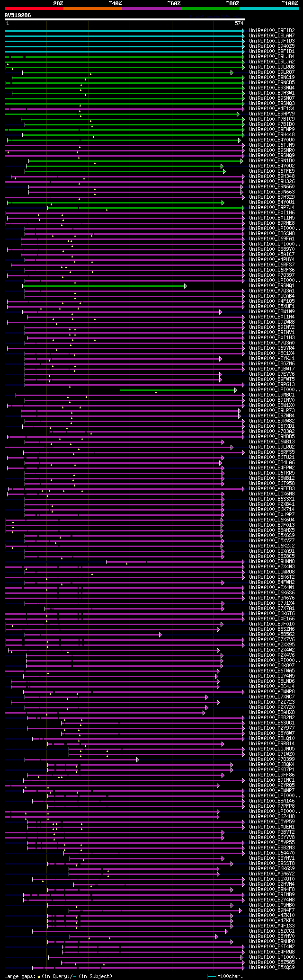
Task: Select label UniRef100_B9NC19
Action: (272, 78)
